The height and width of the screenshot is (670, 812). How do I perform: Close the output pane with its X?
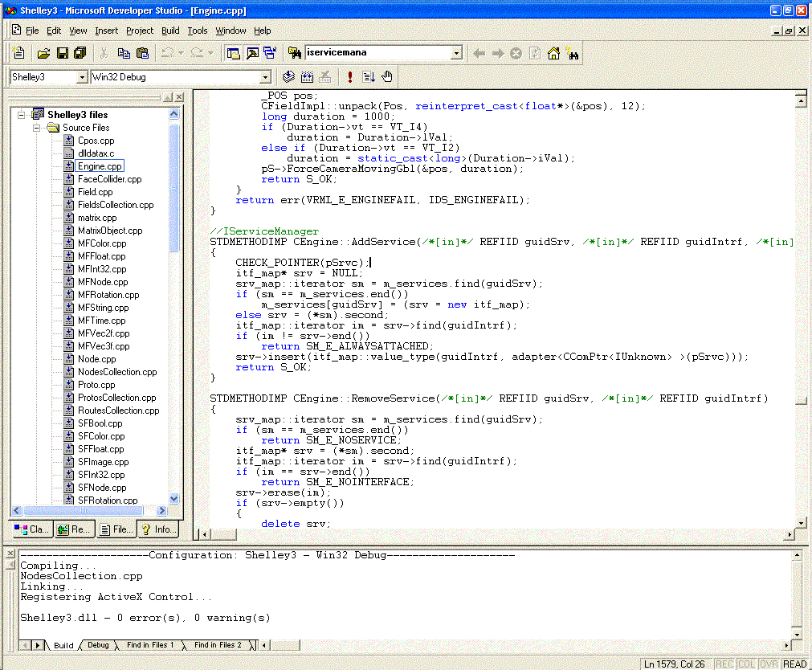pos(10,554)
